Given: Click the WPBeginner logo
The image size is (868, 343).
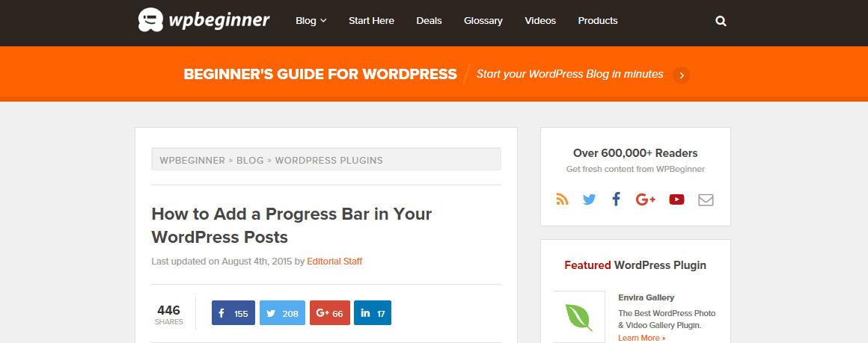Looking at the screenshot, I should coord(204,20).
